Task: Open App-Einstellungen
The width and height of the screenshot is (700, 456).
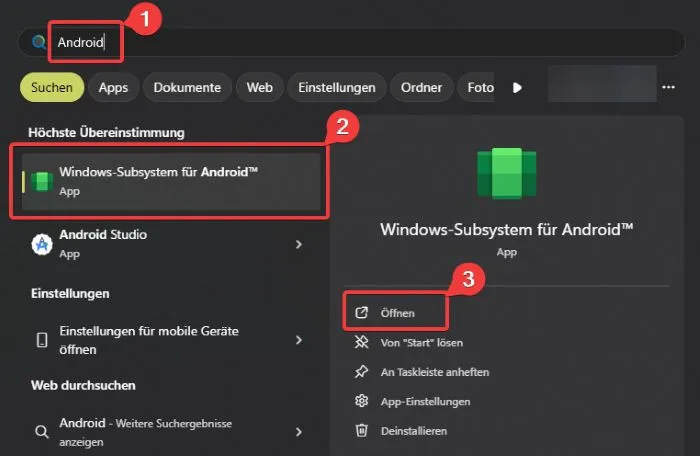Action: (x=425, y=402)
